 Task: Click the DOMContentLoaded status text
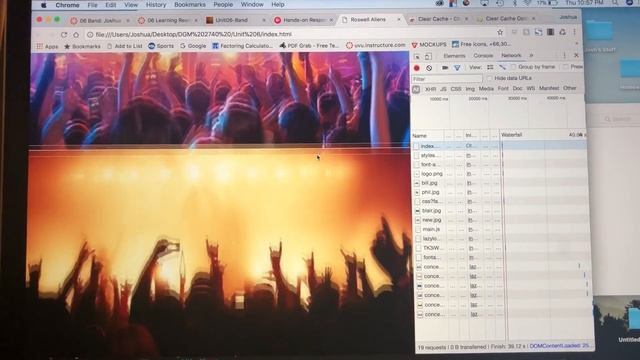pos(559,346)
